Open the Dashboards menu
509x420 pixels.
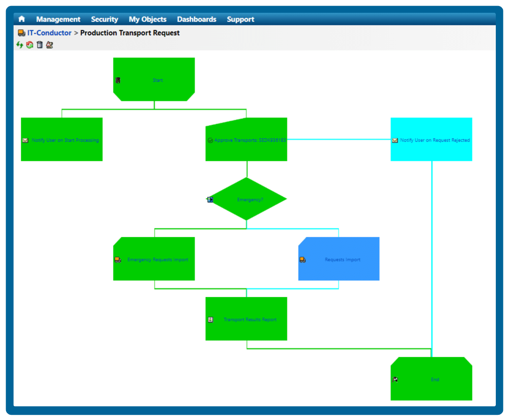pyautogui.click(x=196, y=19)
